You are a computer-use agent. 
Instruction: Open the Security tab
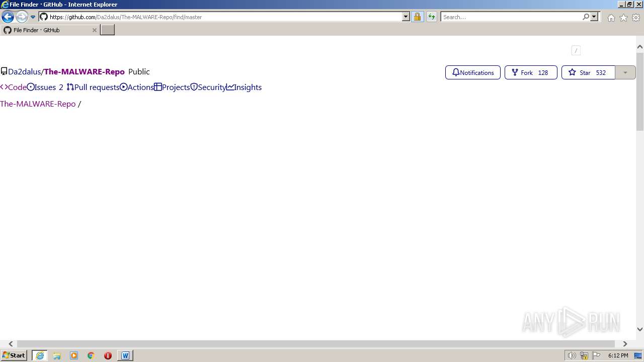coord(208,87)
